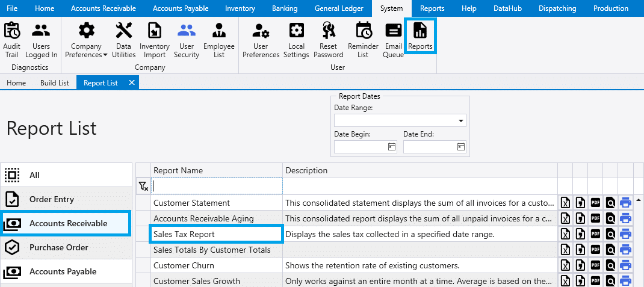Export Sales Tax Report to Excel
Viewport: 644px width, 287px height.
566,234
